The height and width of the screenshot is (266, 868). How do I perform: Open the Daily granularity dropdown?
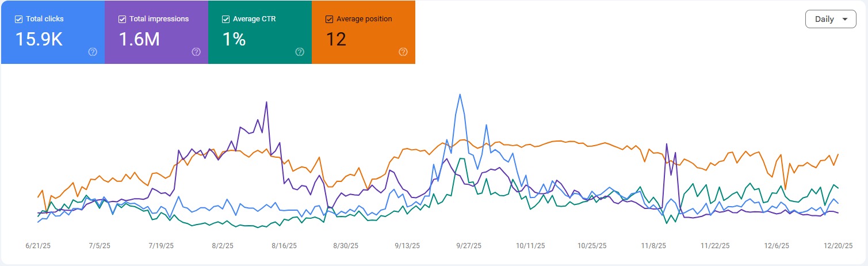(831, 19)
